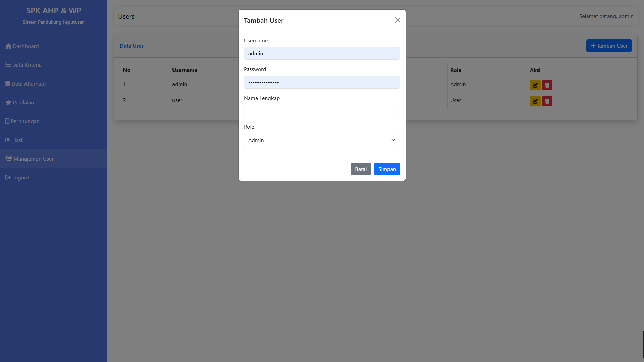The image size is (644, 362).
Task: Click the Aksi column header
Action: coord(535,70)
